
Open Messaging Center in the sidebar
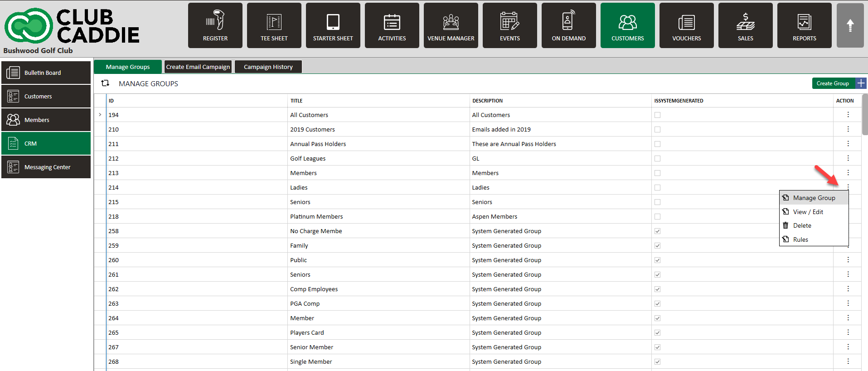click(46, 167)
